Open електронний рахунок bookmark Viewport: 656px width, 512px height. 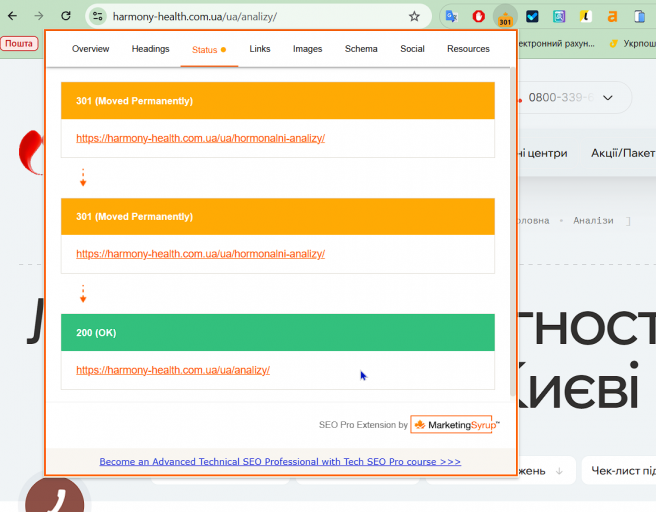coord(556,44)
